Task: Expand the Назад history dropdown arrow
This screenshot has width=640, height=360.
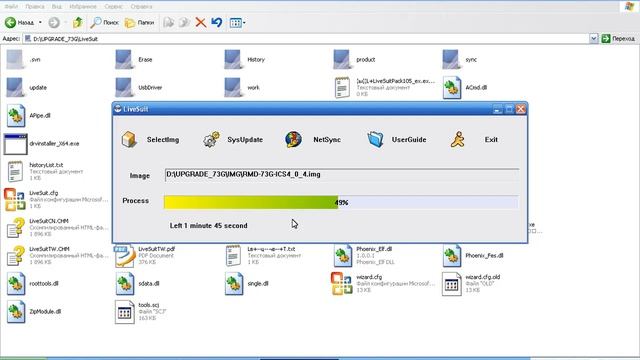Action: [x=40, y=22]
